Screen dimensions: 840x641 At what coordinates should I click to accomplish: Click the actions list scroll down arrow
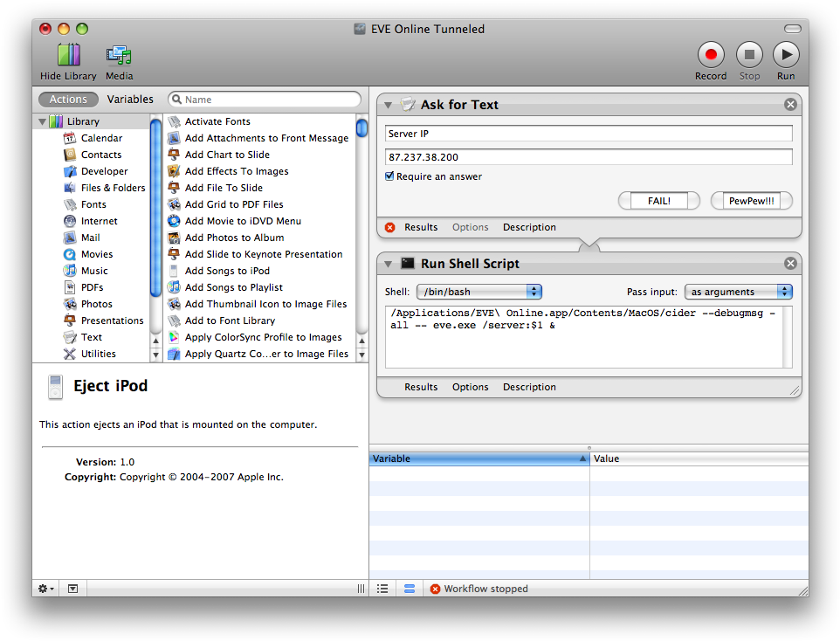(362, 355)
